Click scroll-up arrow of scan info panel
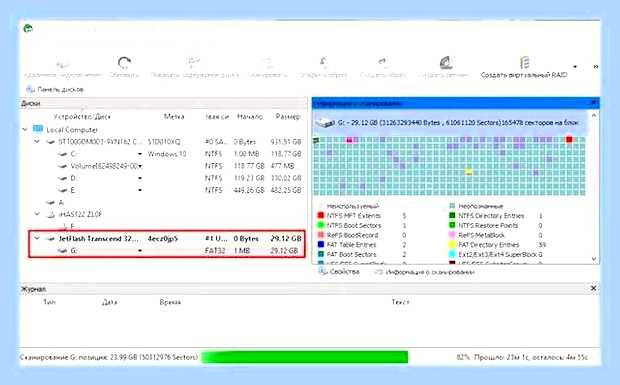Viewport: 620px width, 385px height. pyautogui.click(x=594, y=115)
